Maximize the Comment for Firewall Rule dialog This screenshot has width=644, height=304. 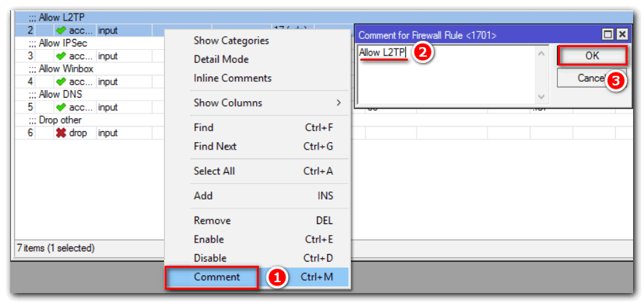pos(608,34)
